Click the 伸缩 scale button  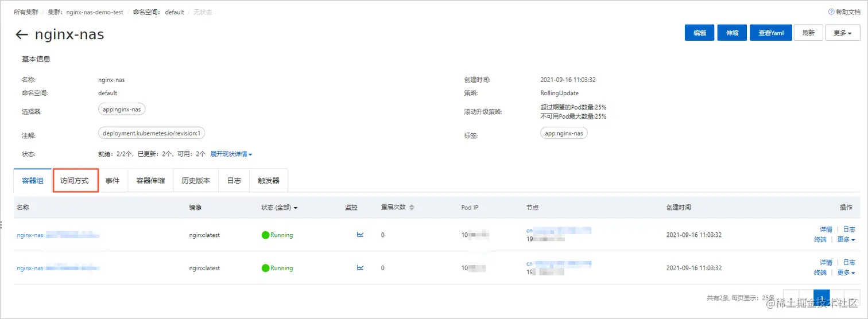(732, 33)
